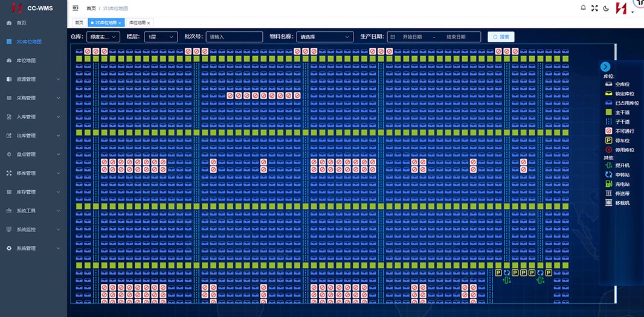Viewport: 644px width, 317px height.
Task: Click the CC-WMS logo in the sidebar
Action: click(32, 8)
